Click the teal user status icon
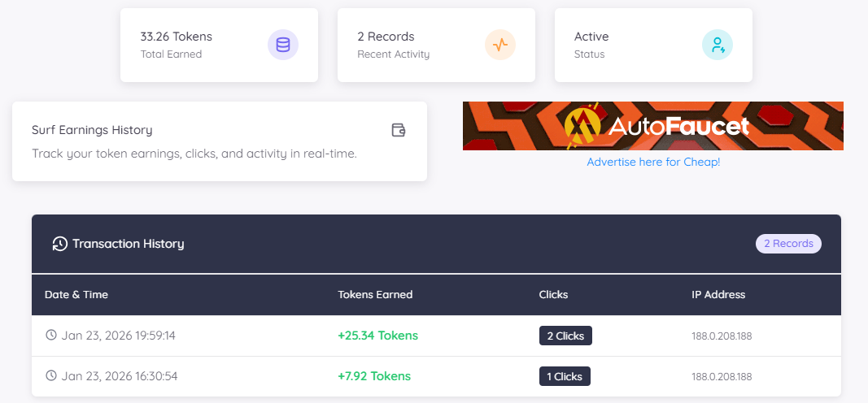Screen dimensions: 868x403 (718, 45)
